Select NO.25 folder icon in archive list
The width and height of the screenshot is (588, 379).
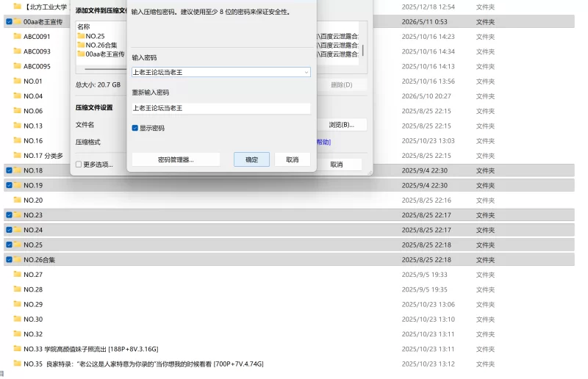[x=81, y=36]
